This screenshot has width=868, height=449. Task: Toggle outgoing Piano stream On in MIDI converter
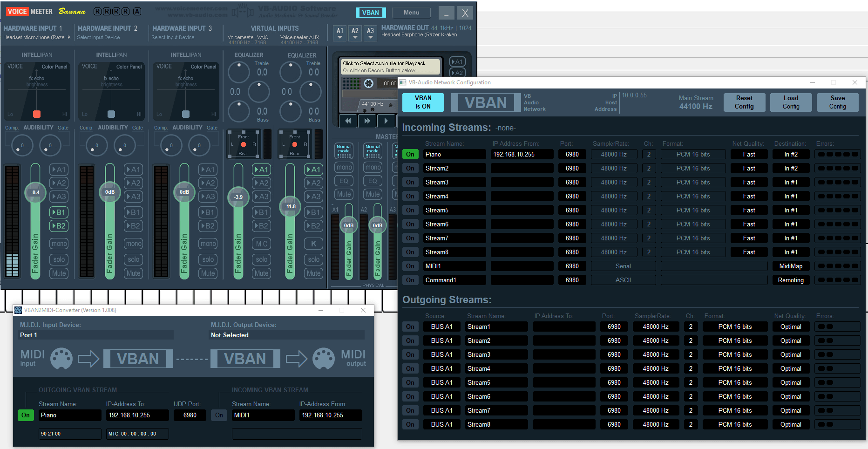(x=26, y=415)
